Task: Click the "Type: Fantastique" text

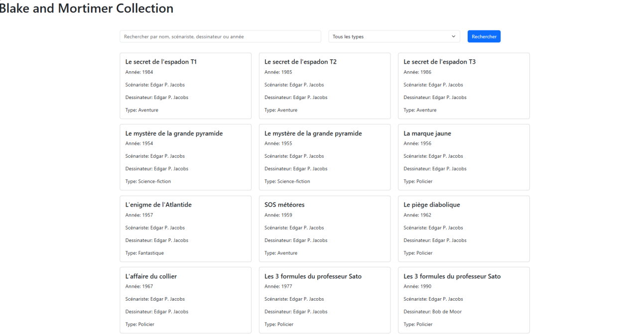Action: coord(144,253)
